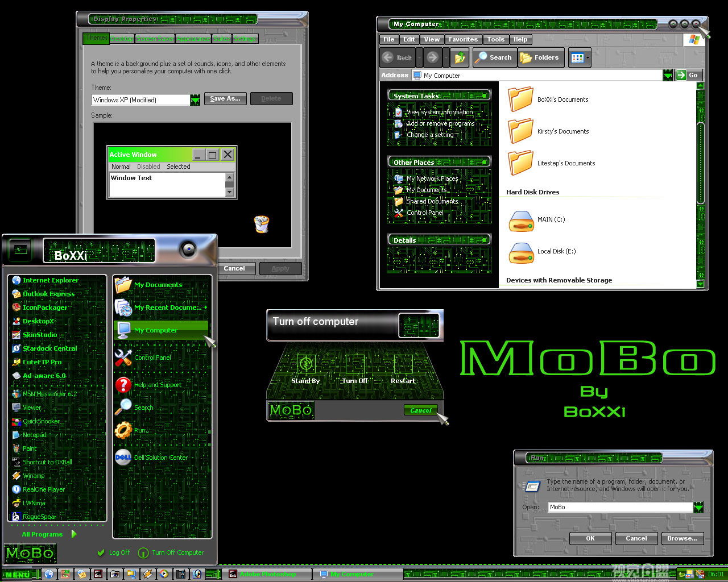Click Cancel in Turn off computer dialog

(421, 410)
